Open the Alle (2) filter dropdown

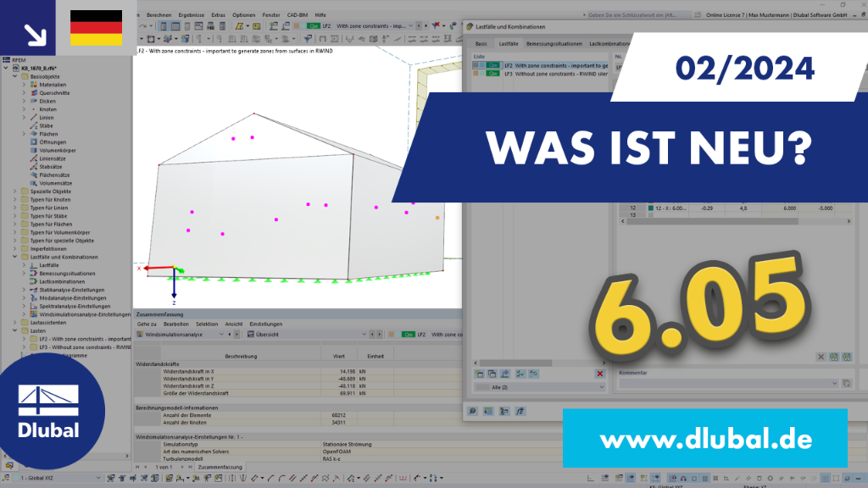tap(540, 387)
